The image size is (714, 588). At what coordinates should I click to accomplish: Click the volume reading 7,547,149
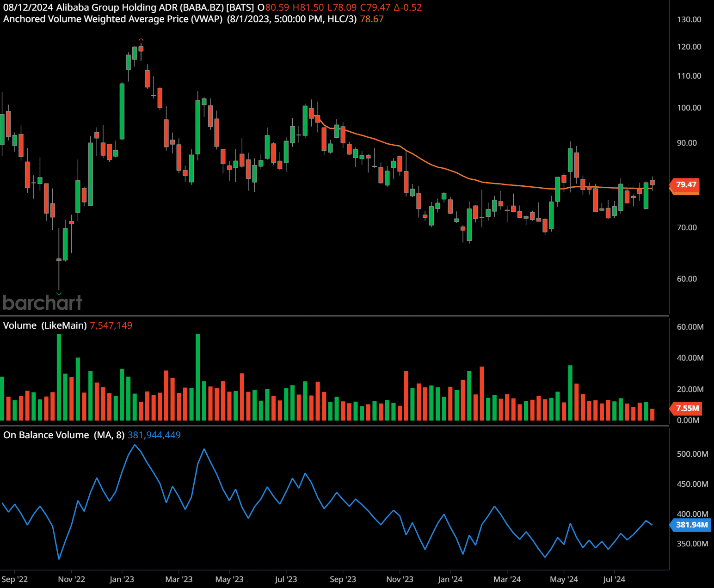[x=111, y=325]
